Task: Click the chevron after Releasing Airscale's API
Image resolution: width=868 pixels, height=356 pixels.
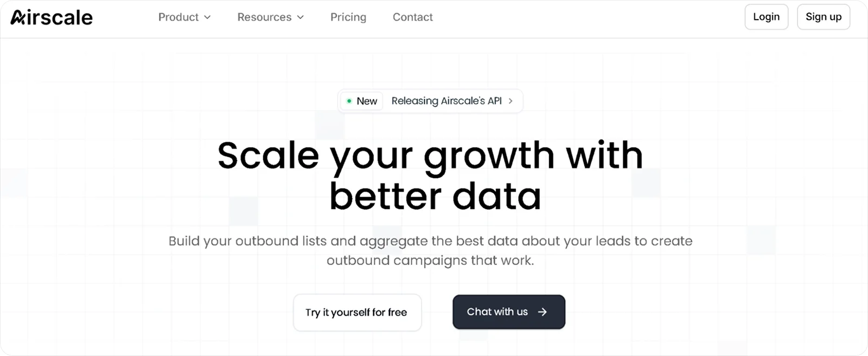Action: [x=510, y=101]
